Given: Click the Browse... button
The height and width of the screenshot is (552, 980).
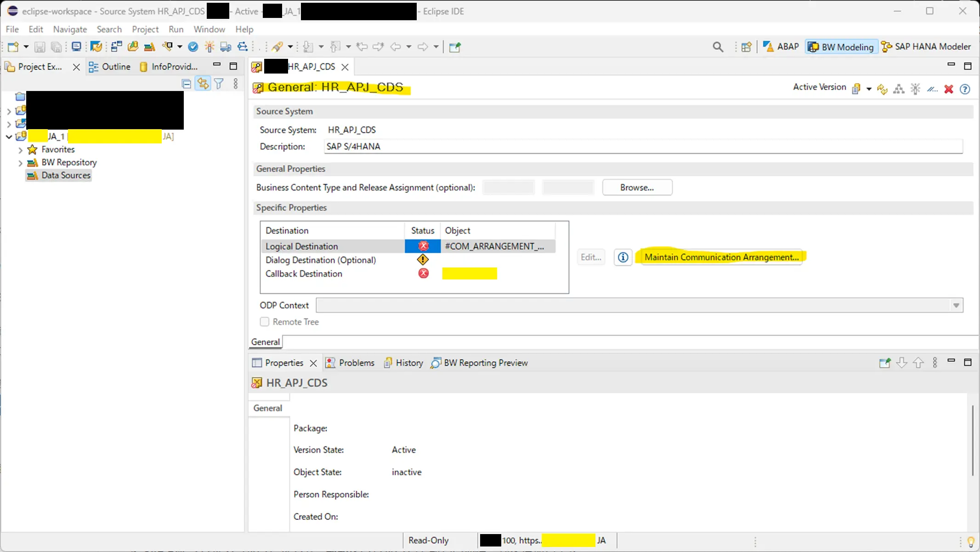Looking at the screenshot, I should [x=637, y=188].
